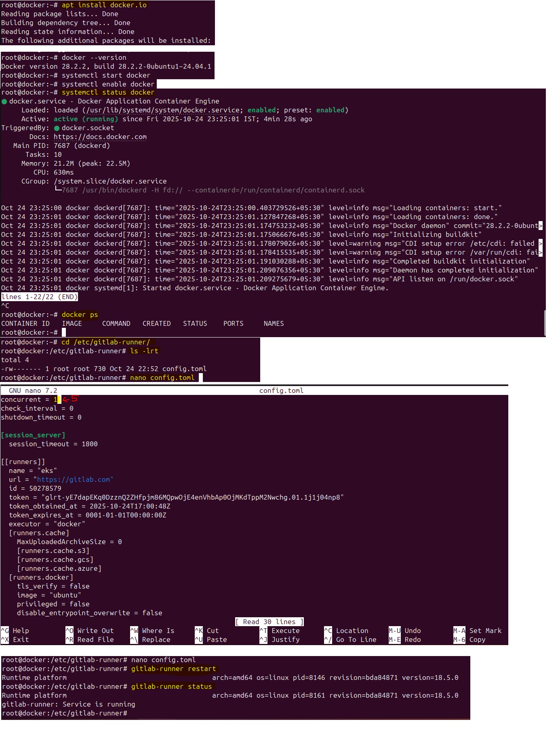Click the ^/ Go To Line shortcut
Viewport: 560px width, 747px height.
[x=350, y=639]
